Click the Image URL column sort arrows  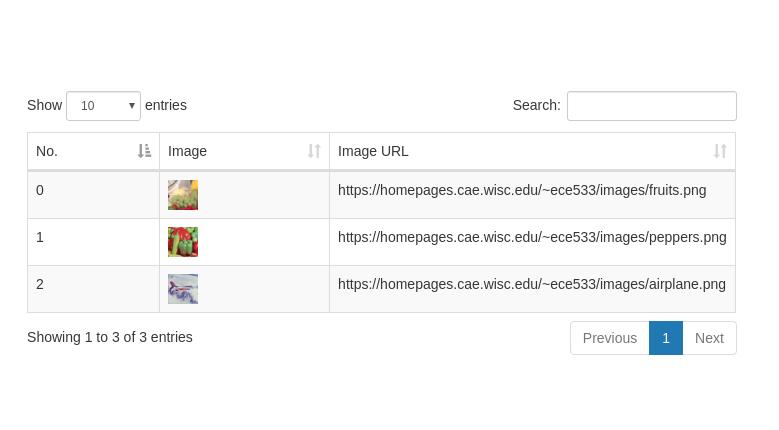[720, 151]
